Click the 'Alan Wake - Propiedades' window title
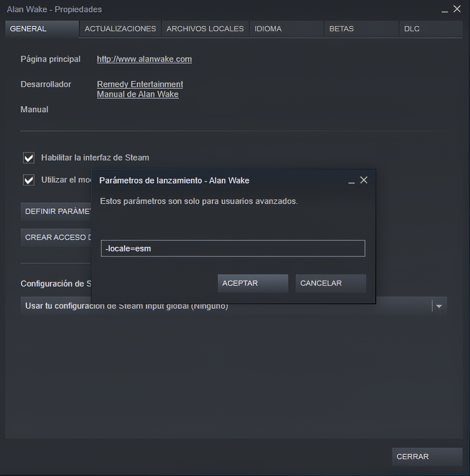This screenshot has height=476, width=470. (x=54, y=10)
